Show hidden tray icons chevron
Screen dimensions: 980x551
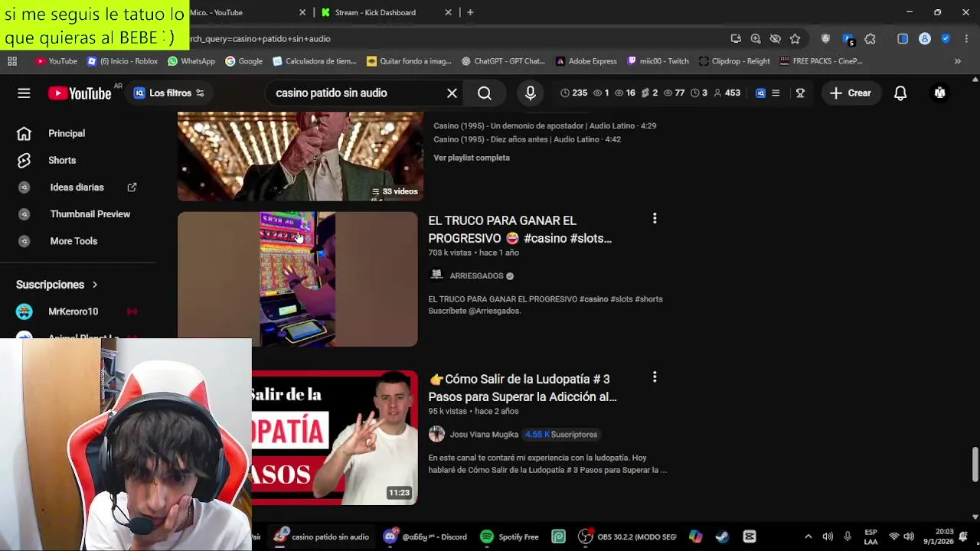[x=808, y=536]
